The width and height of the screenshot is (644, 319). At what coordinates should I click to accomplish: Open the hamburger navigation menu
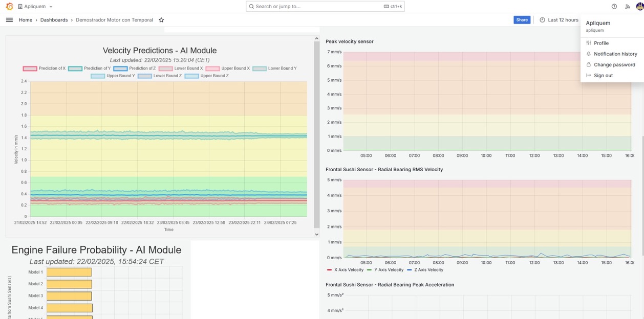9,20
